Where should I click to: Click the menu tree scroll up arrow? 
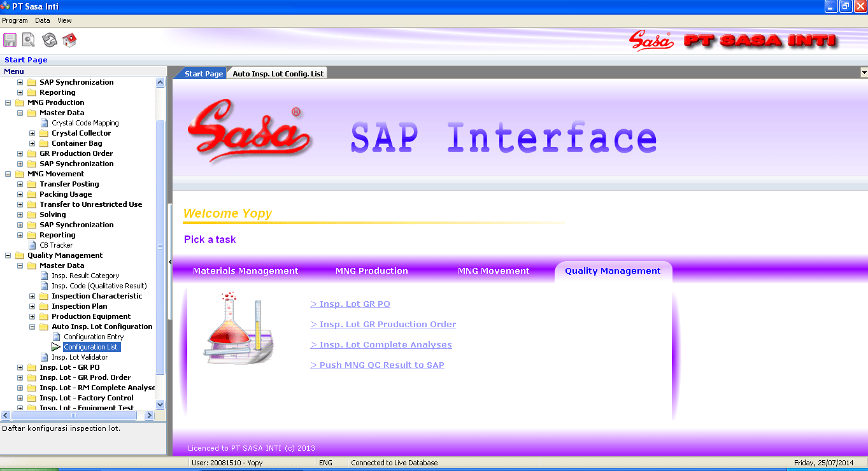click(x=160, y=82)
